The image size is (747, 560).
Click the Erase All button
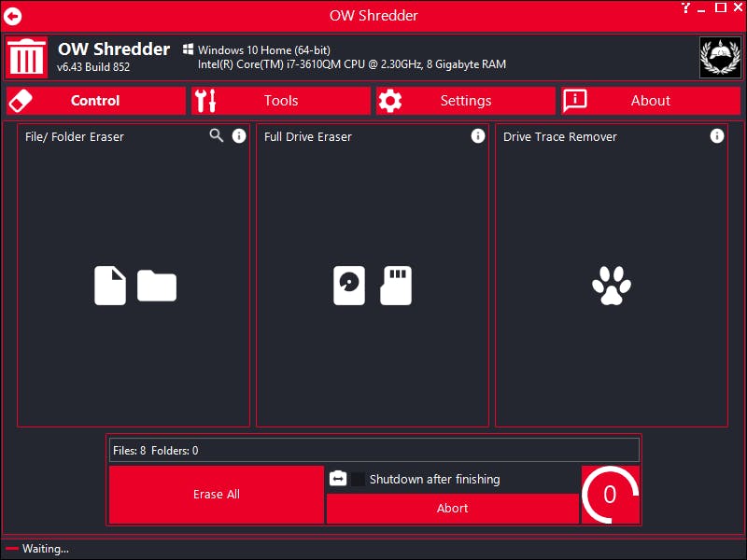(217, 495)
